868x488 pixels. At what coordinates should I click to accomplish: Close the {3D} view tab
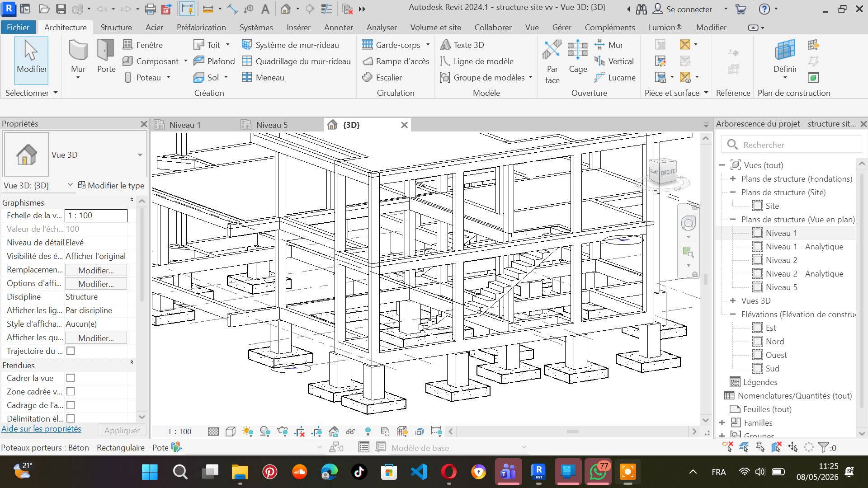coord(405,125)
